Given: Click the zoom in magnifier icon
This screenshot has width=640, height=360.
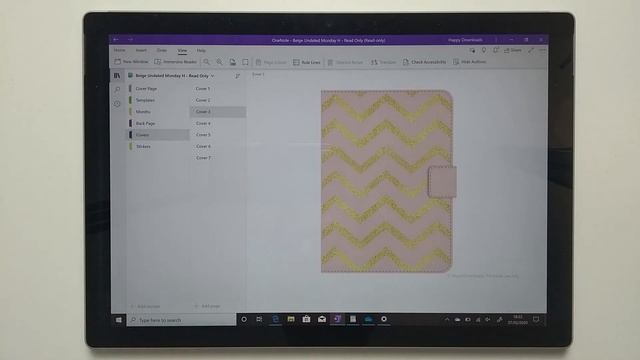Looking at the screenshot, I should [x=220, y=62].
